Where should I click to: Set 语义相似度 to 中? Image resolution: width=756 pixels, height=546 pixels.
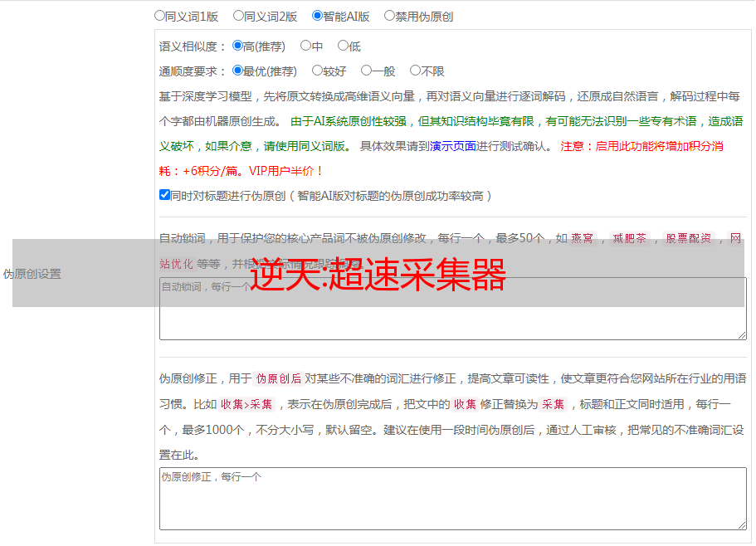305,46
